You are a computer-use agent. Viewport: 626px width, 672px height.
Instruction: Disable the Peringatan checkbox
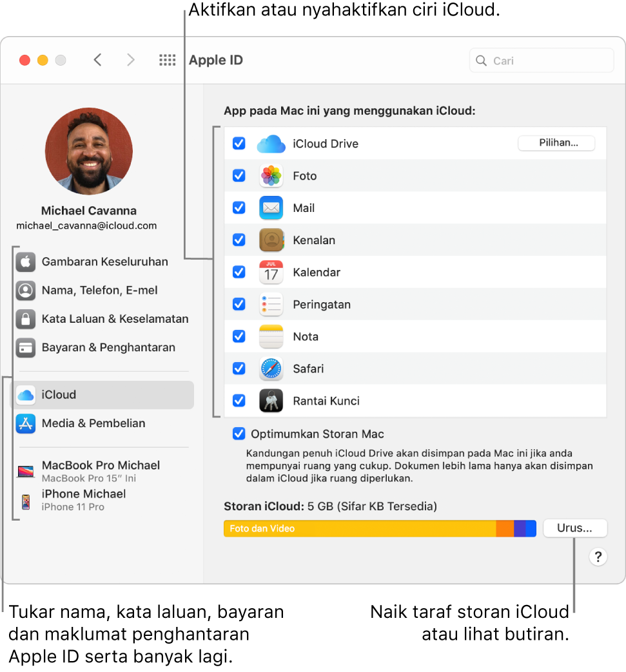point(239,304)
